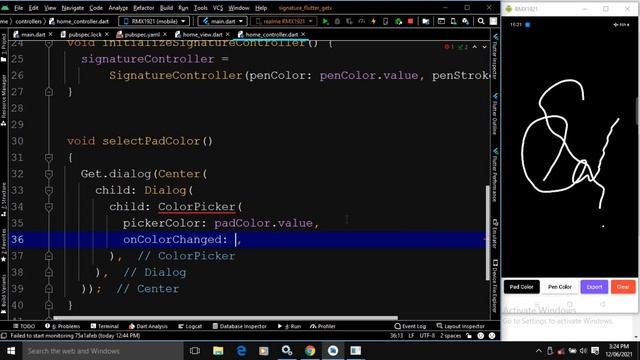Open File Explorer from taskbar
640x360 pixels.
point(218,351)
